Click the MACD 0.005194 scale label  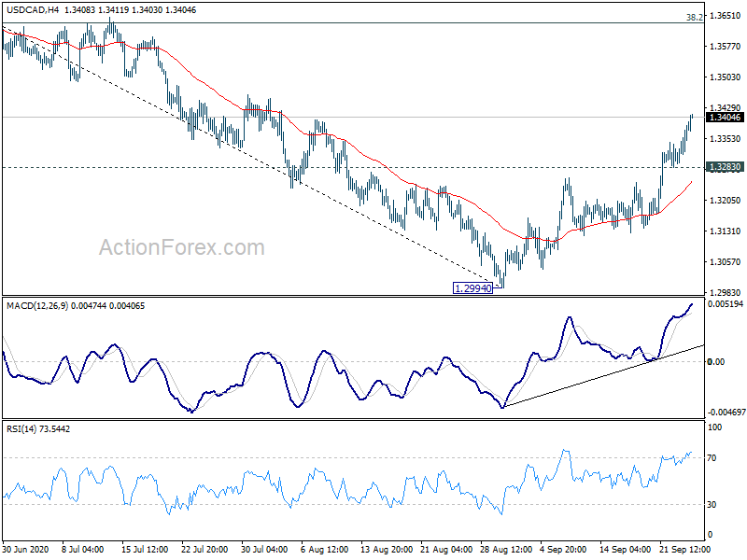coord(726,304)
